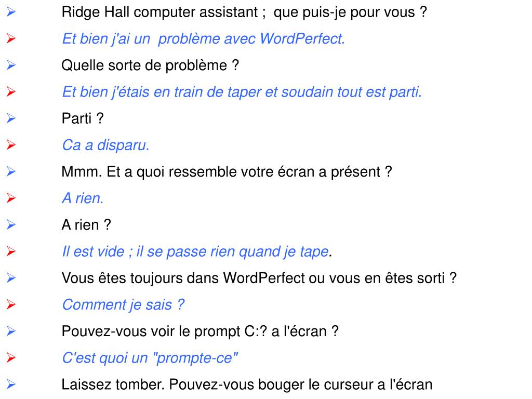Click the text "Pouvez-vous voir le prompt C:?"

(x=200, y=331)
